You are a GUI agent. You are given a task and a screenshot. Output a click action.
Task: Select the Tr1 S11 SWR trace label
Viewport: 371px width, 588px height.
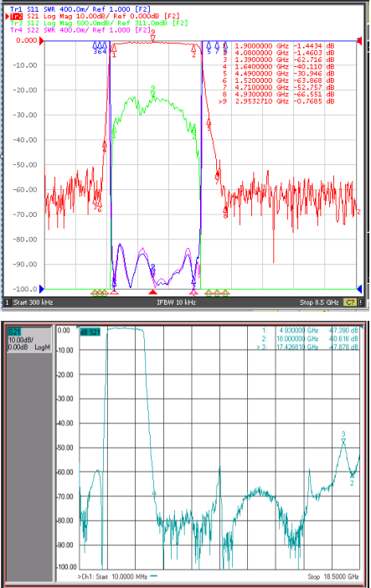(x=80, y=9)
